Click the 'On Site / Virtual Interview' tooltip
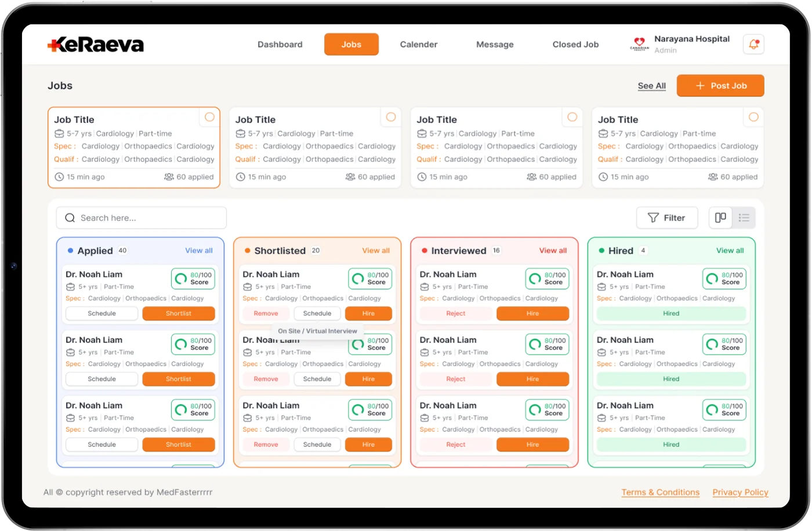Screen dimensions: 812x531 (317, 331)
